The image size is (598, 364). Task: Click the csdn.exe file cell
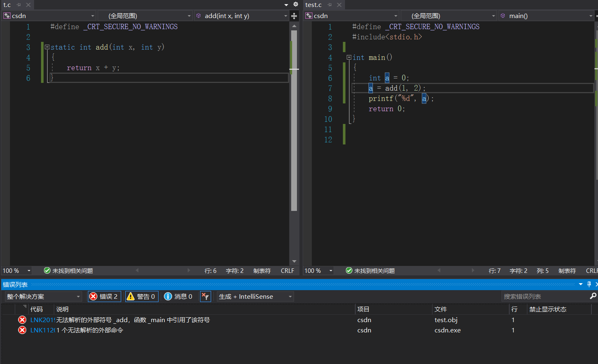pyautogui.click(x=448, y=330)
